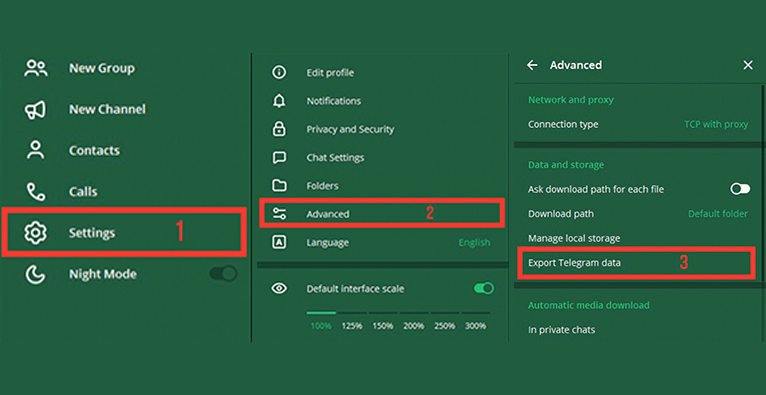Click Export Telegram data

pyautogui.click(x=634, y=263)
